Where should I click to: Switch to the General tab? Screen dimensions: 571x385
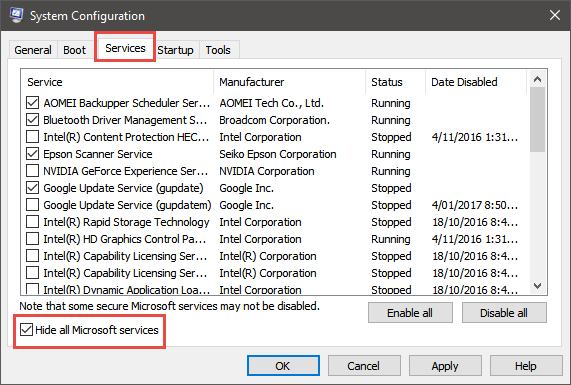coord(33,50)
